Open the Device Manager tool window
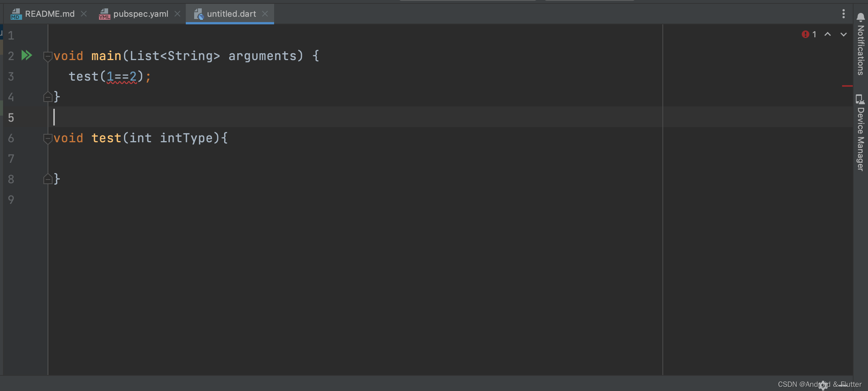 (860, 133)
